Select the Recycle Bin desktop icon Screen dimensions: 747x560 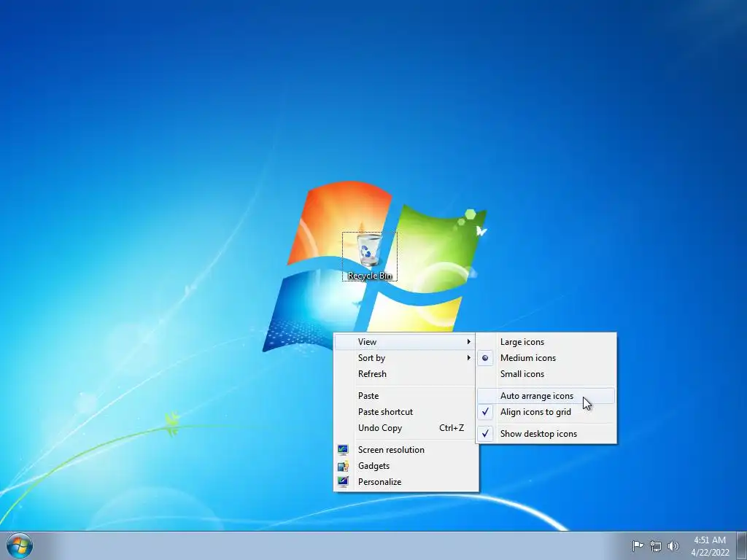coord(370,257)
